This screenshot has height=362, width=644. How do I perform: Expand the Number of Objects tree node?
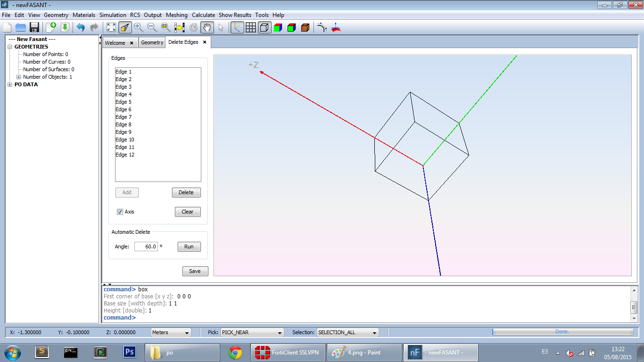(x=19, y=77)
